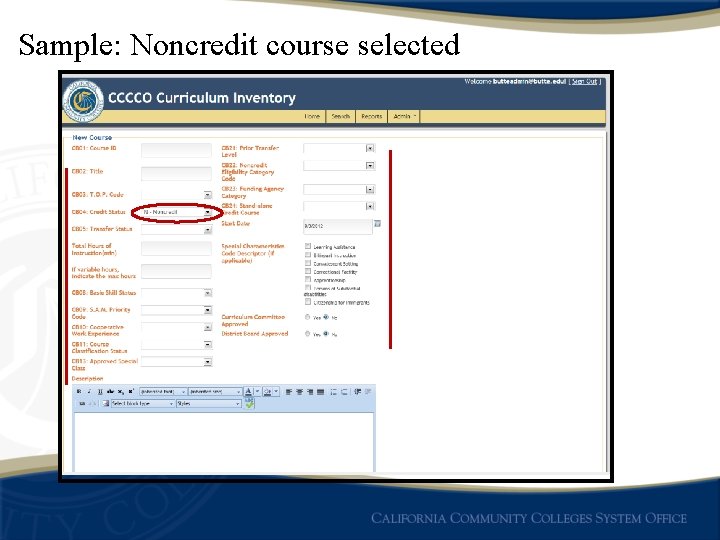The height and width of the screenshot is (540, 720).
Task: Toggle underline in the description editor
Action: [100, 391]
